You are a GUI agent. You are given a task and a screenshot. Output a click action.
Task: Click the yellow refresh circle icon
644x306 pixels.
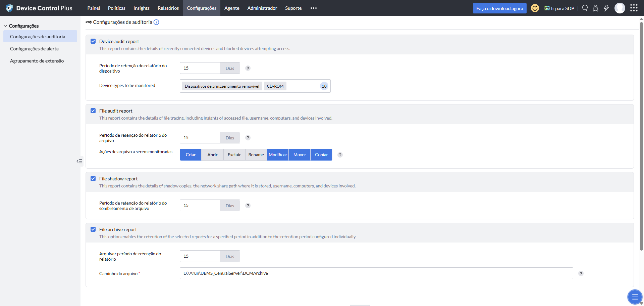click(x=535, y=8)
